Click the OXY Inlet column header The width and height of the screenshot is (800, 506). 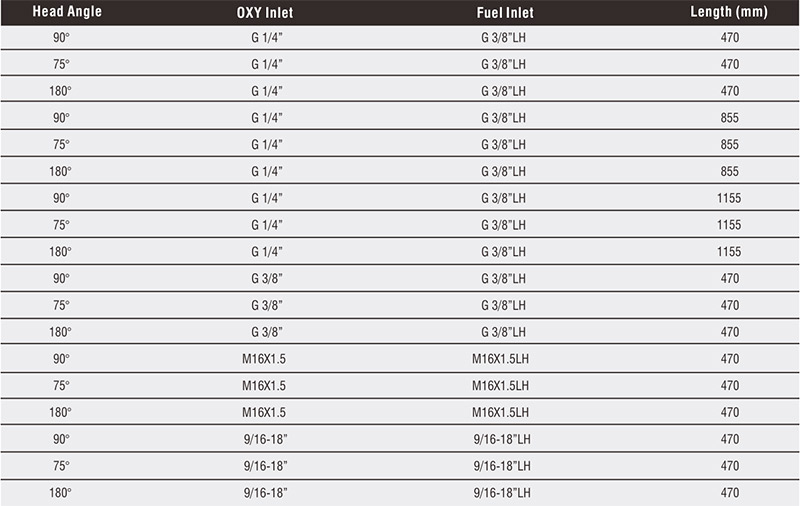pyautogui.click(x=265, y=12)
